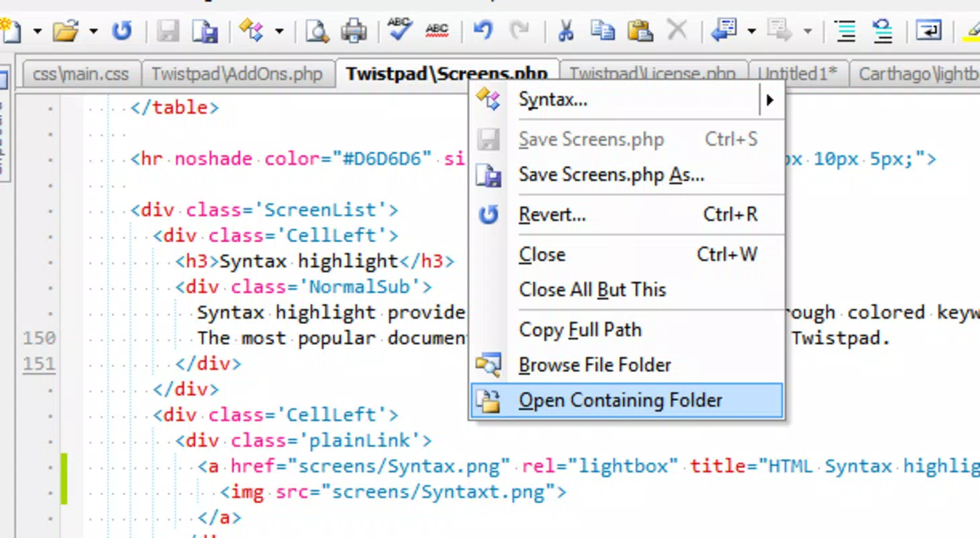Expand the Open file dropdown arrow
This screenshot has height=538, width=980.
click(x=93, y=31)
